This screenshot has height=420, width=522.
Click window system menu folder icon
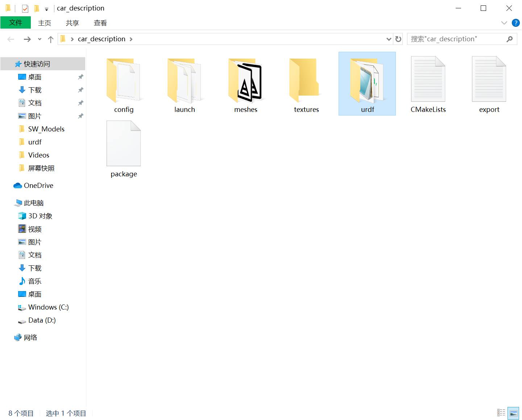[x=8, y=8]
